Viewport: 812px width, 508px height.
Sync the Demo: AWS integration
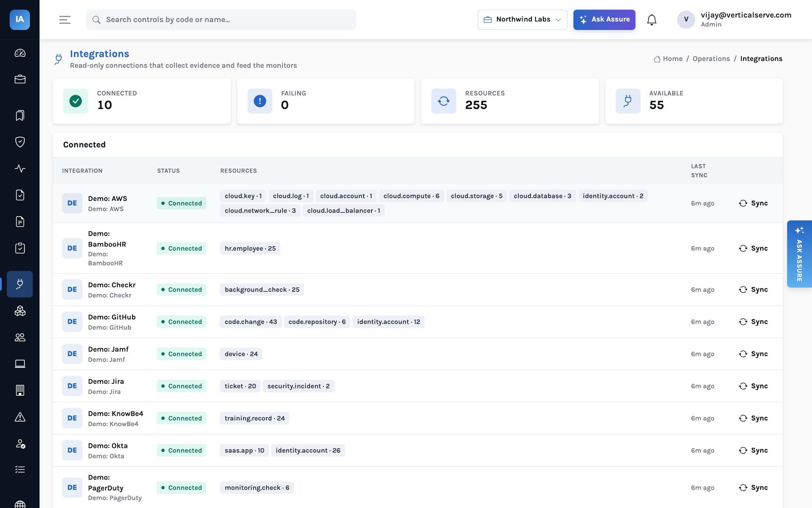point(754,203)
